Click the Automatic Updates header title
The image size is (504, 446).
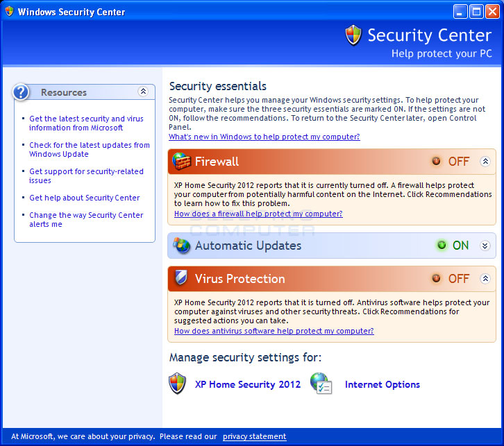[x=248, y=246]
